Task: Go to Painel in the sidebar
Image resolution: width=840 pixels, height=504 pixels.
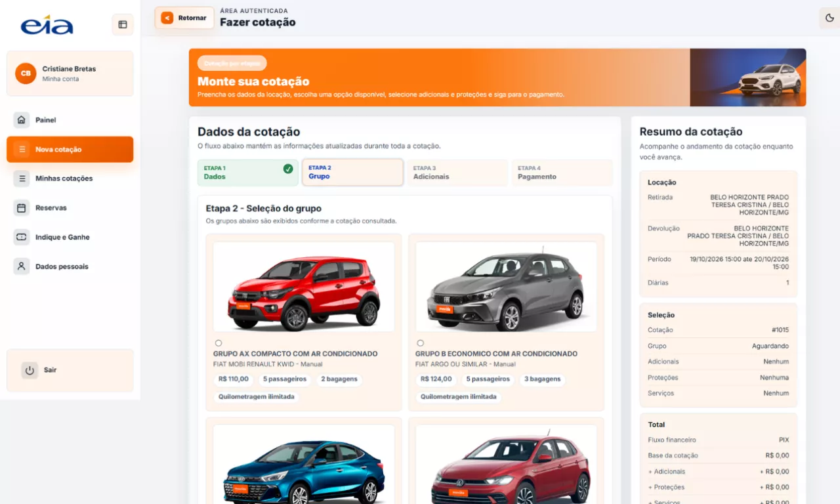Action: click(x=70, y=120)
